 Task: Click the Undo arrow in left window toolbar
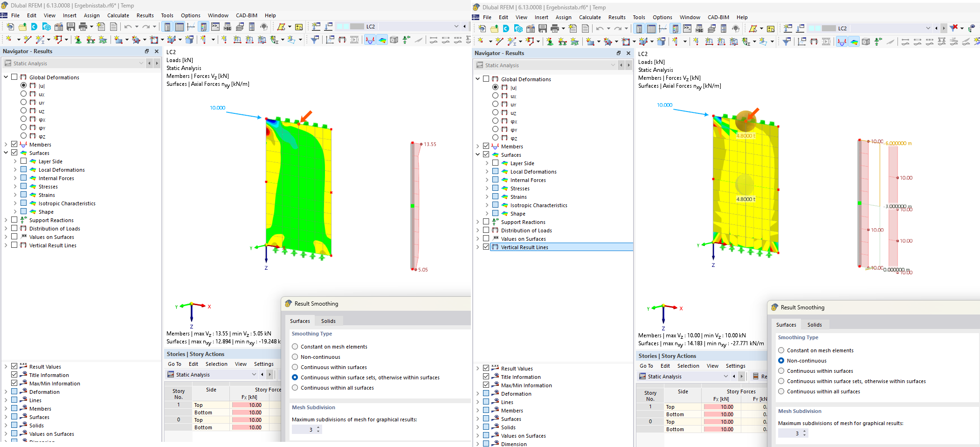tap(128, 27)
